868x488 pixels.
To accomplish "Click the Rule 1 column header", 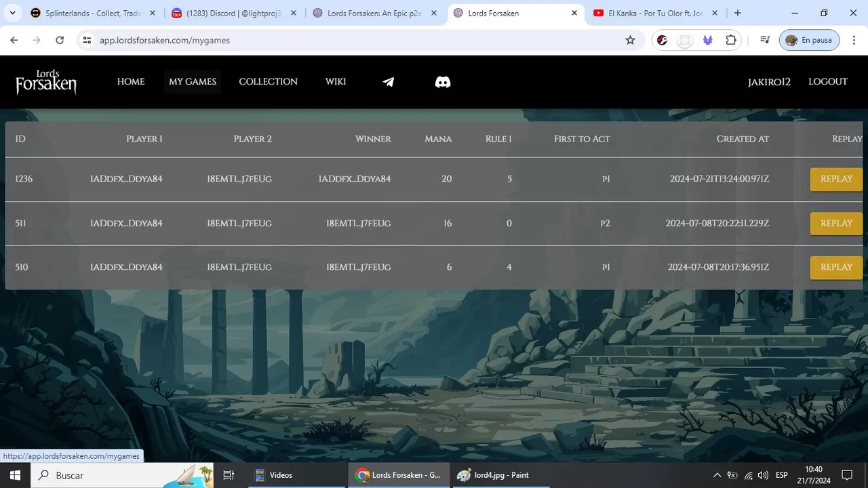I will [x=498, y=139].
